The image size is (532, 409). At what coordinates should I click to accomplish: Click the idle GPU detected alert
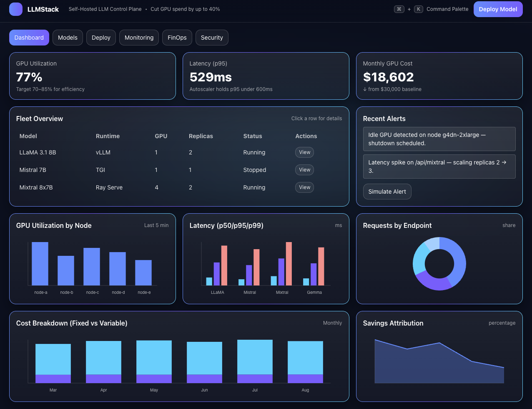coord(439,139)
